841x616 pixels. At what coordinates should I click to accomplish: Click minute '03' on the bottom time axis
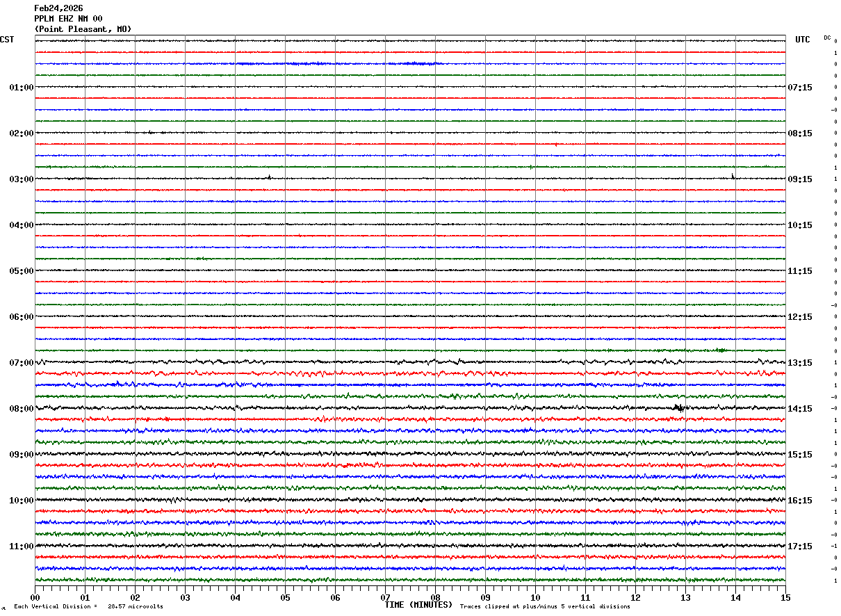[185, 597]
